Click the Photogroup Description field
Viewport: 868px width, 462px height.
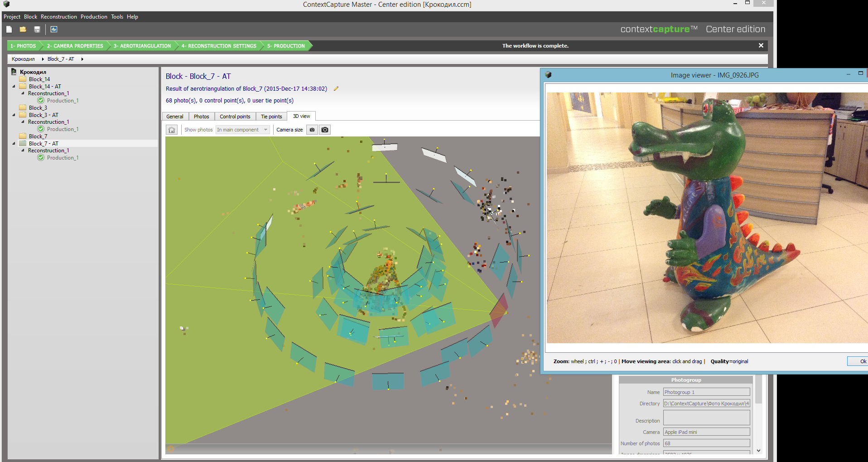[x=707, y=418]
